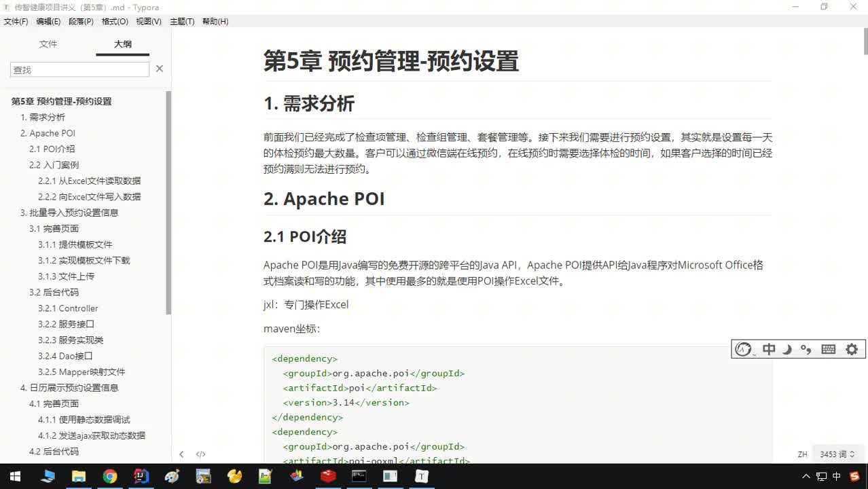Select outline item 3.1.2 实现模板文件下载

coord(84,261)
